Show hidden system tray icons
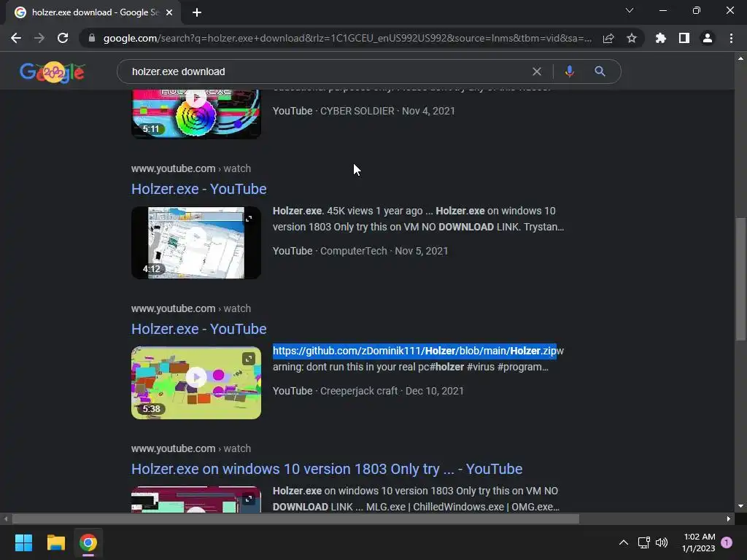Viewport: 747px width, 560px height. [624, 542]
